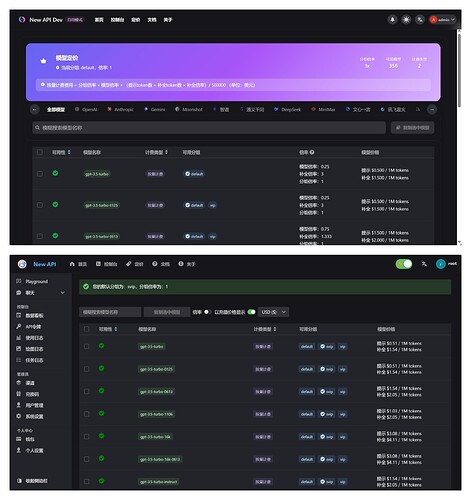Open the USD ($) currency dropdown
The height and width of the screenshot is (500, 471).
[x=273, y=312]
